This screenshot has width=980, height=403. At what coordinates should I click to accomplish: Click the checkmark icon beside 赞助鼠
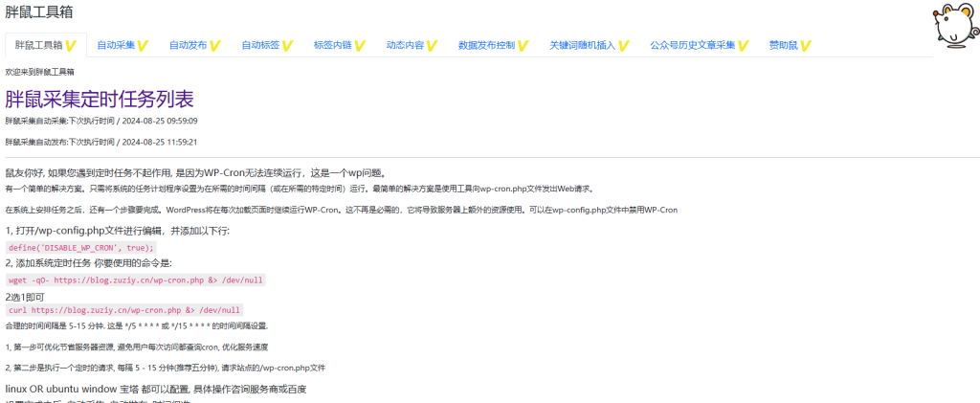tap(806, 45)
